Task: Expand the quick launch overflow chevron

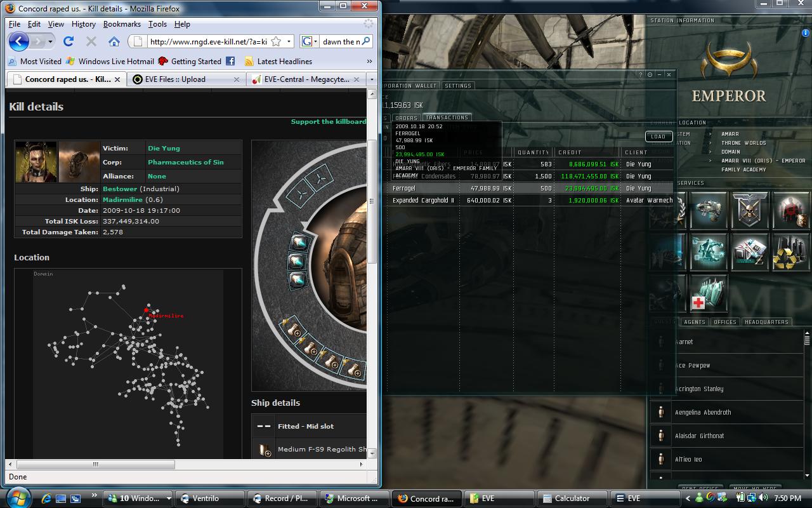Action: click(x=95, y=495)
